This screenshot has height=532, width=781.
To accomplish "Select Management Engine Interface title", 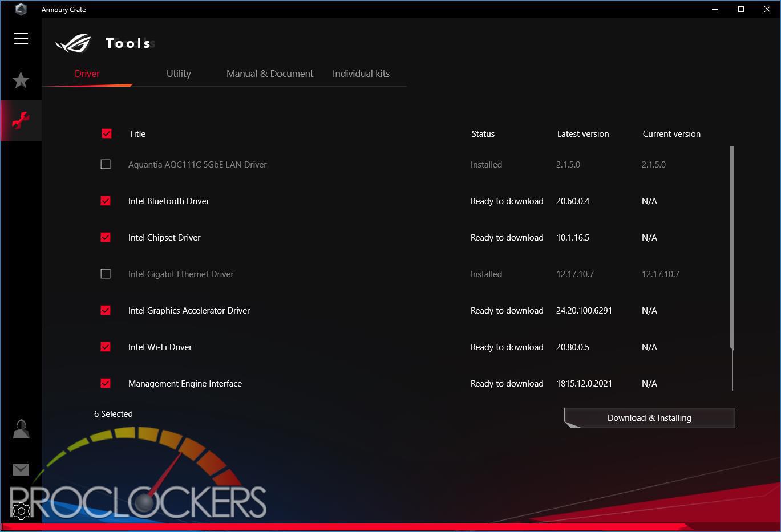I will point(185,384).
